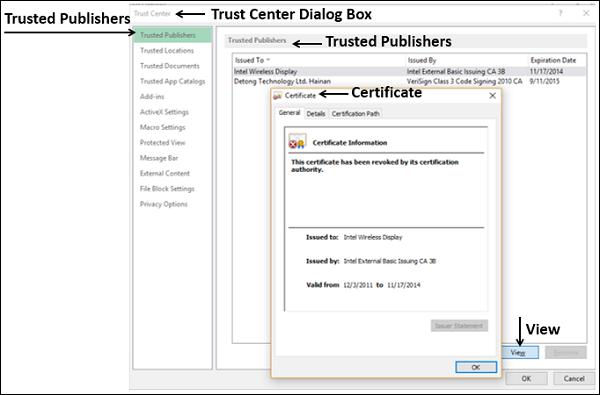
Task: Click the revoked certificate information icon
Action: tap(297, 142)
